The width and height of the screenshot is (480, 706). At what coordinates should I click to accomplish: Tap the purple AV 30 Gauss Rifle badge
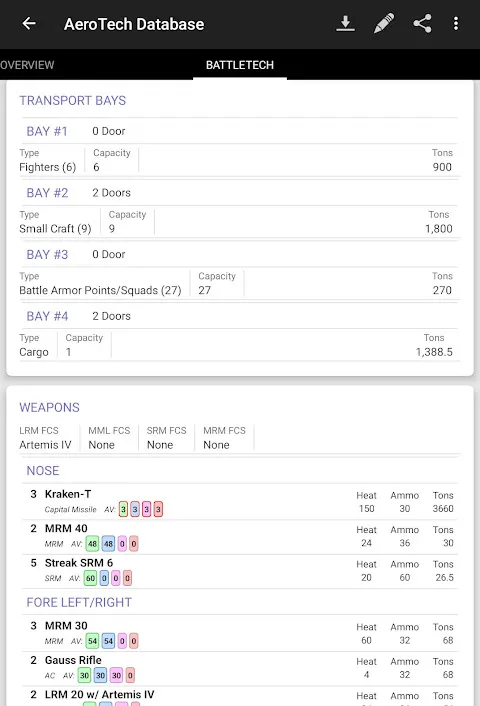(x=117, y=675)
